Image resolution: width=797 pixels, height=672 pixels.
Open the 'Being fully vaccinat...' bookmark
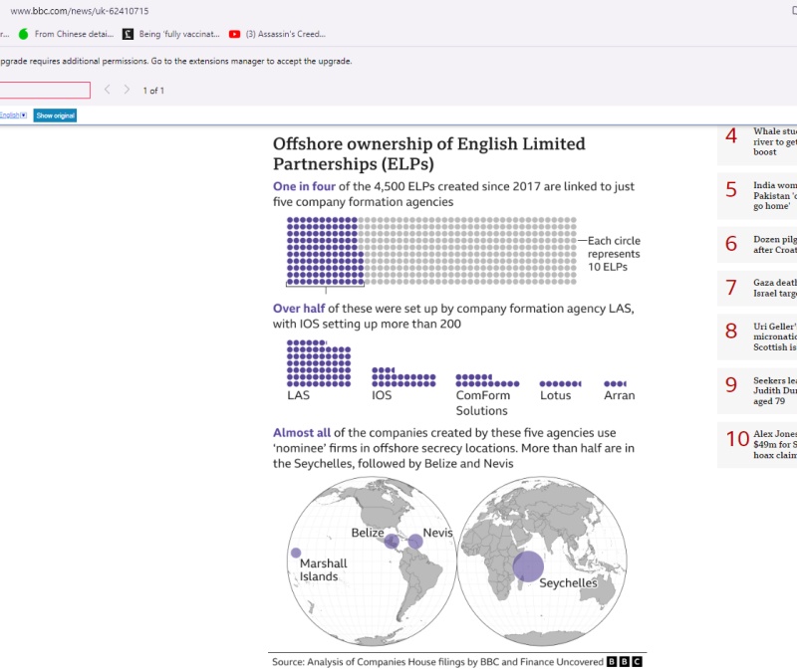[x=178, y=34]
